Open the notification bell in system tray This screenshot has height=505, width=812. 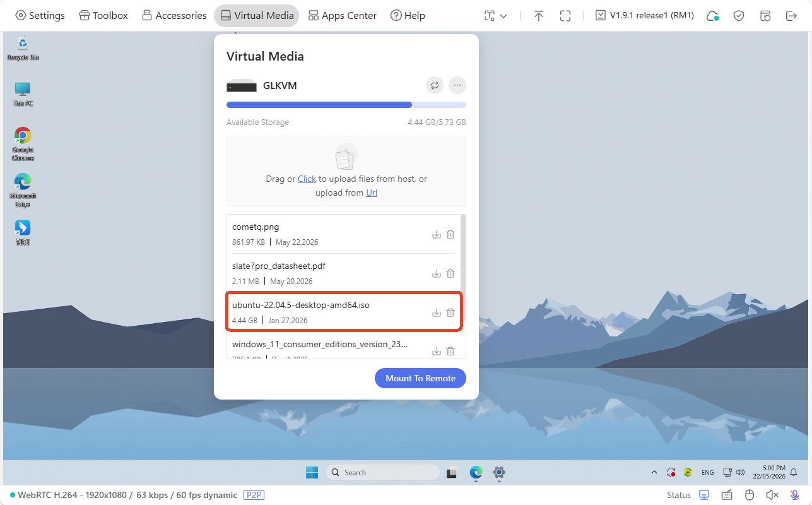point(794,472)
